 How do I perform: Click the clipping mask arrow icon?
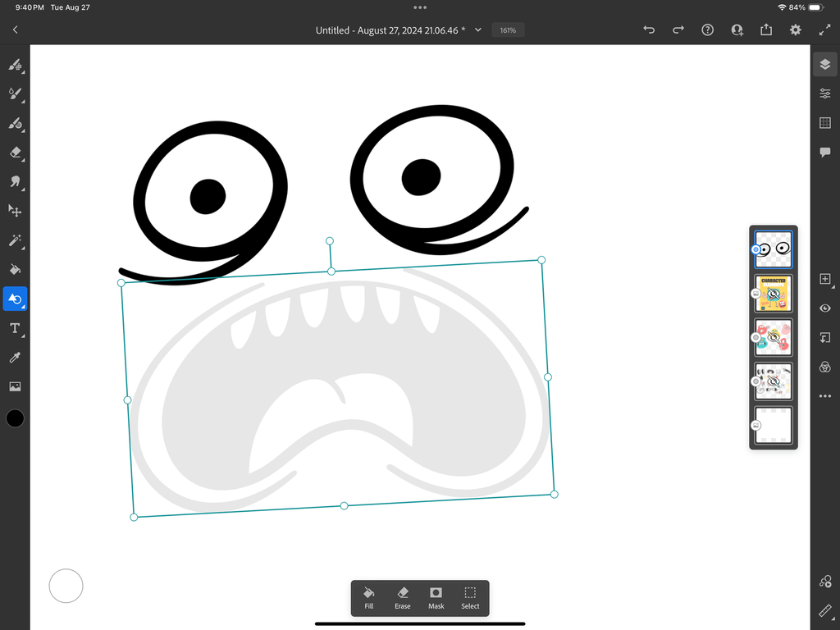pos(825,337)
